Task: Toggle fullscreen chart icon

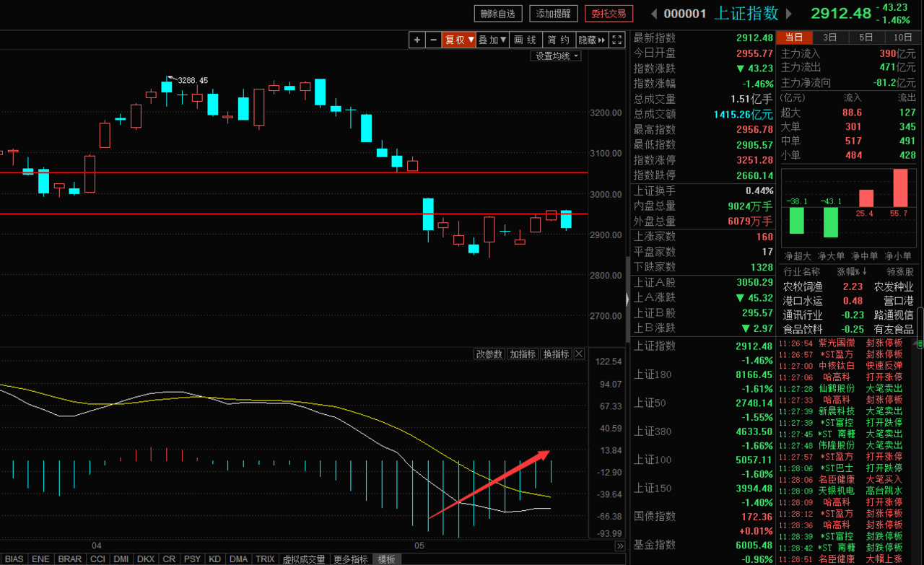Action: tap(616, 40)
